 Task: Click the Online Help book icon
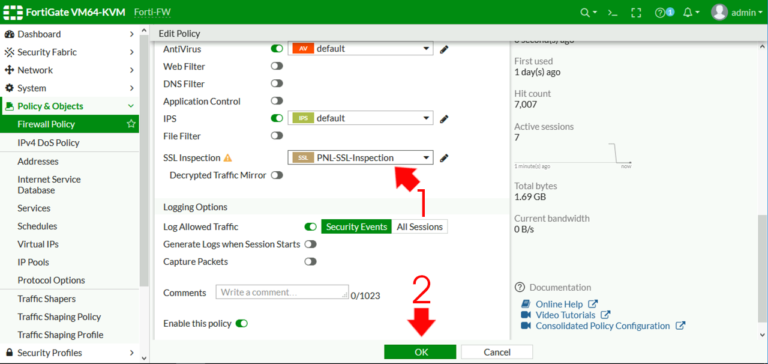pyautogui.click(x=526, y=304)
